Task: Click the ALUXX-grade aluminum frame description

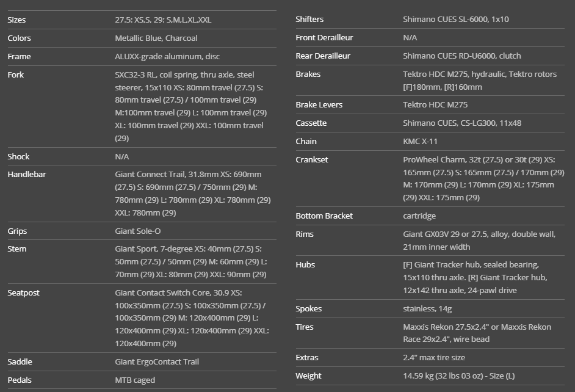Action: tap(167, 56)
